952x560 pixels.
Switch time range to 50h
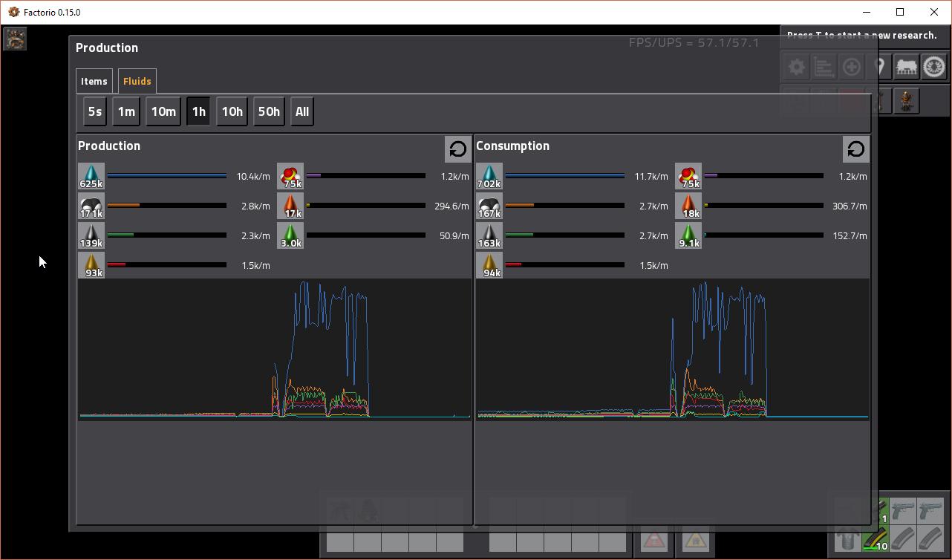tap(269, 111)
